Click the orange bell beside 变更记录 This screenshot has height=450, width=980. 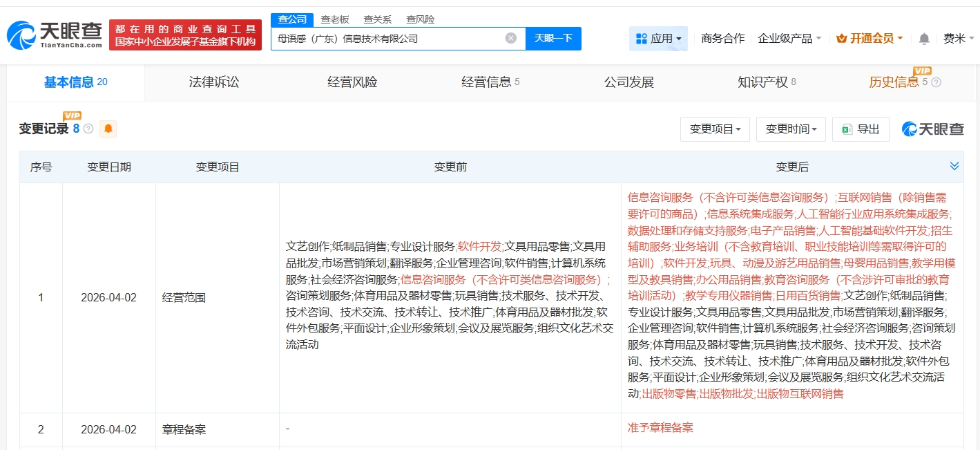(108, 129)
